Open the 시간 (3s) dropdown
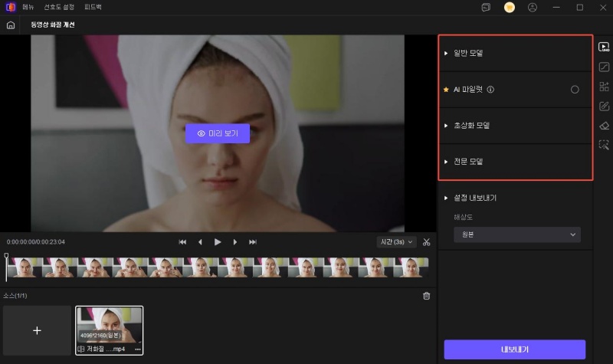613x364 pixels. (397, 242)
